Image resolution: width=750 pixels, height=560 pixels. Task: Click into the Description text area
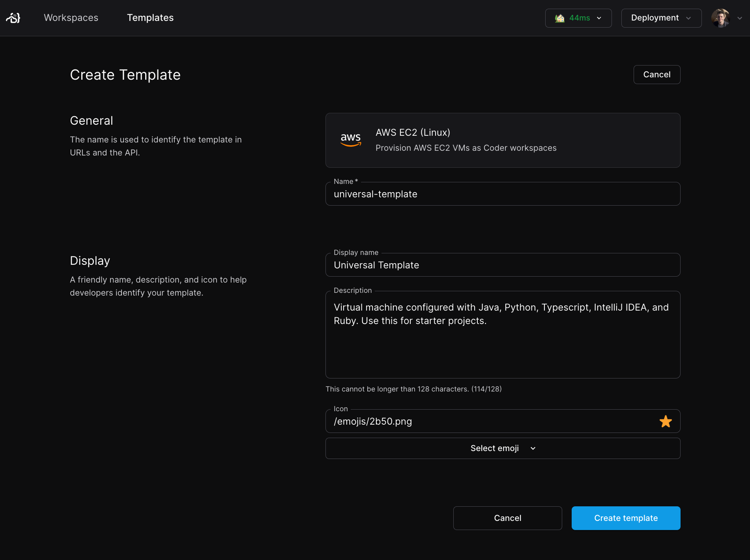click(503, 335)
